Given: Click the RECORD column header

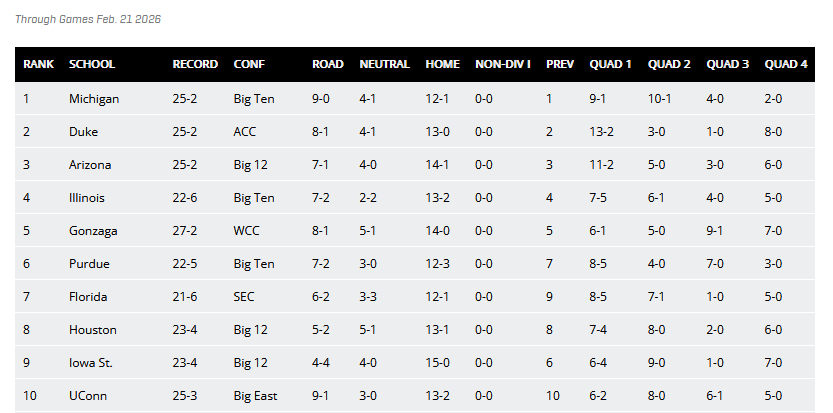Looking at the screenshot, I should click(195, 64).
